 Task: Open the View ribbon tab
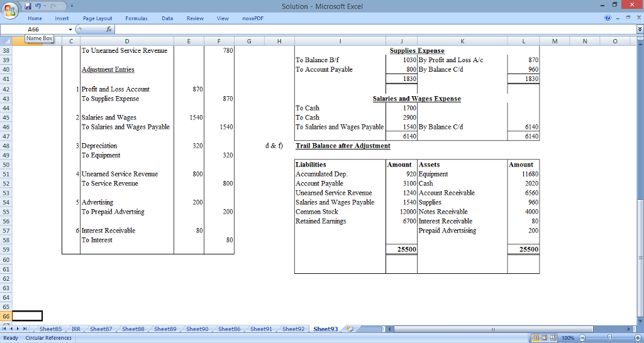[223, 18]
